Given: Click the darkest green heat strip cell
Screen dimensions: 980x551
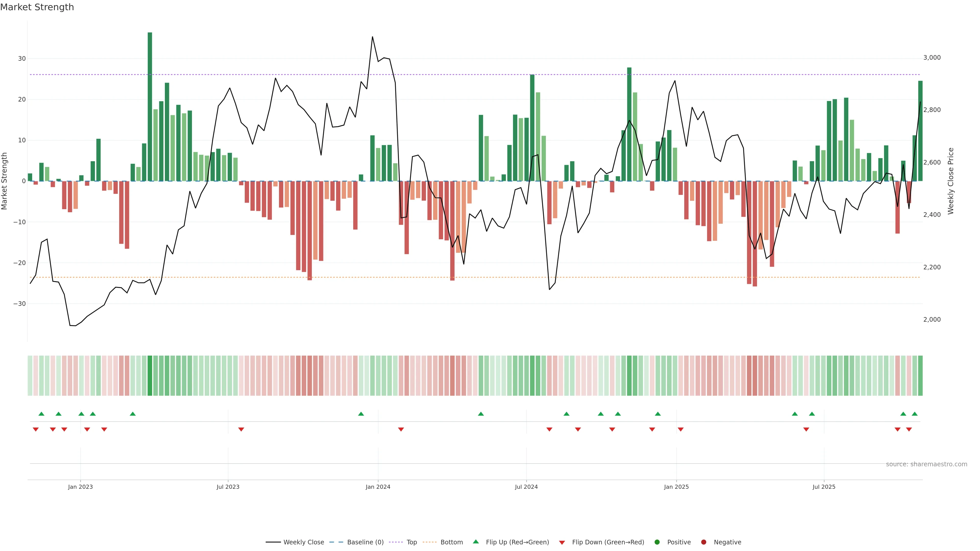Looking at the screenshot, I should 150,376.
